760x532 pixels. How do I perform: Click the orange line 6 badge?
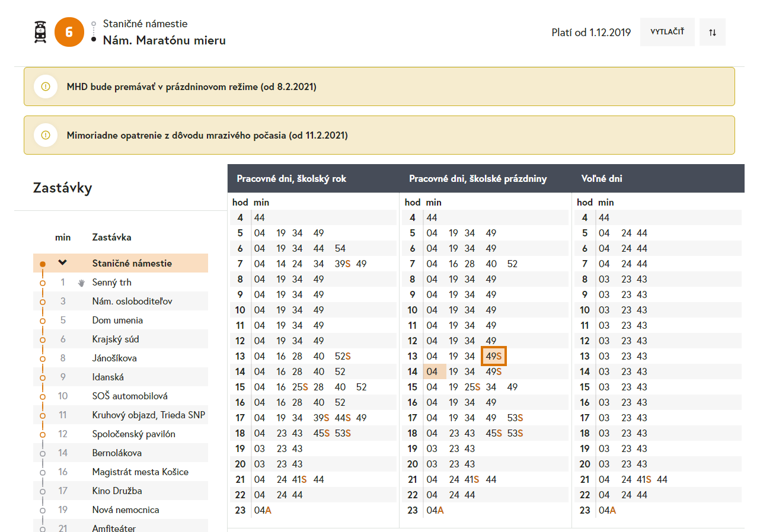69,33
